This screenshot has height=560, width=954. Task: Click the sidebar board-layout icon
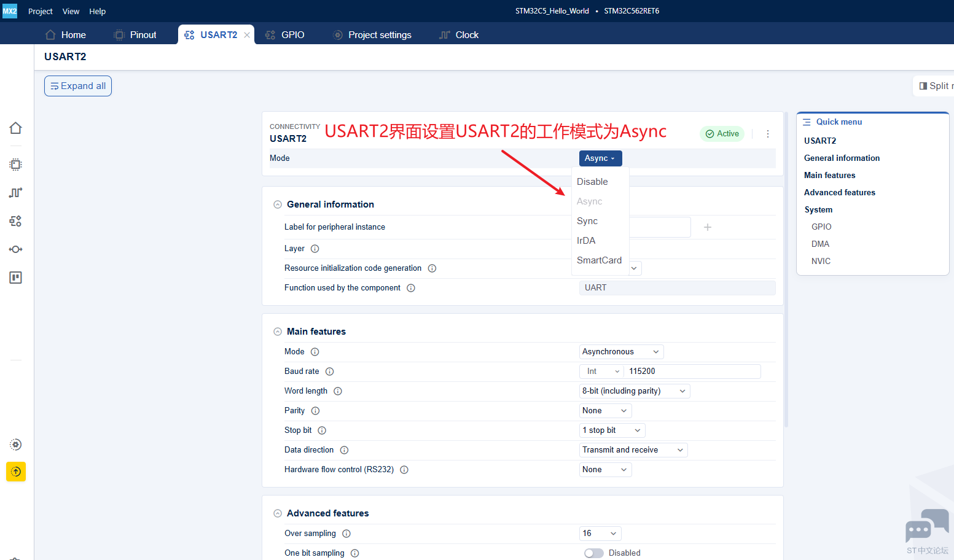[x=16, y=278]
